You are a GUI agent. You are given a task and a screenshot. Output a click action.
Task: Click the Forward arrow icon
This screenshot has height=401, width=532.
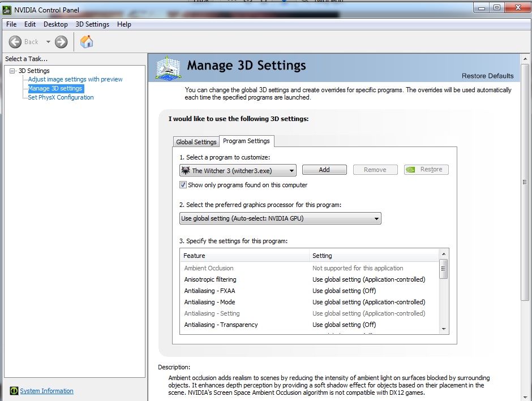(61, 42)
